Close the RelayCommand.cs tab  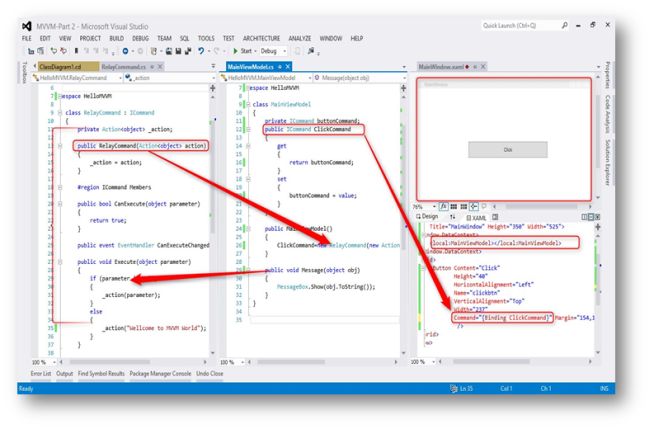pos(160,67)
